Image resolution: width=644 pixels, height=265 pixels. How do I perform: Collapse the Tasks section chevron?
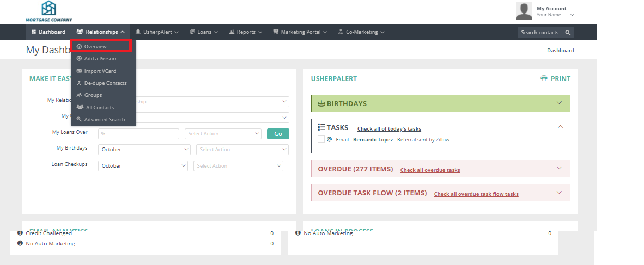coord(560,127)
